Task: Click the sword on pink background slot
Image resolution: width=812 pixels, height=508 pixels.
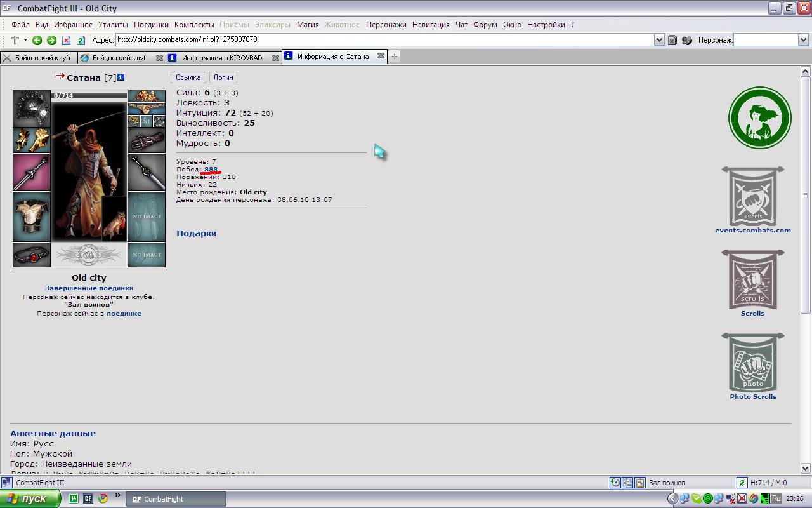Action: coord(32,172)
